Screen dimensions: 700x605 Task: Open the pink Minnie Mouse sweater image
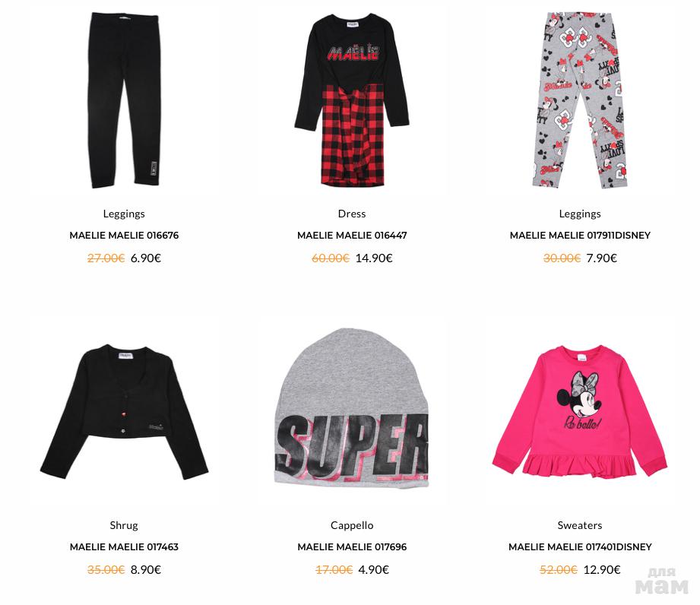579,410
